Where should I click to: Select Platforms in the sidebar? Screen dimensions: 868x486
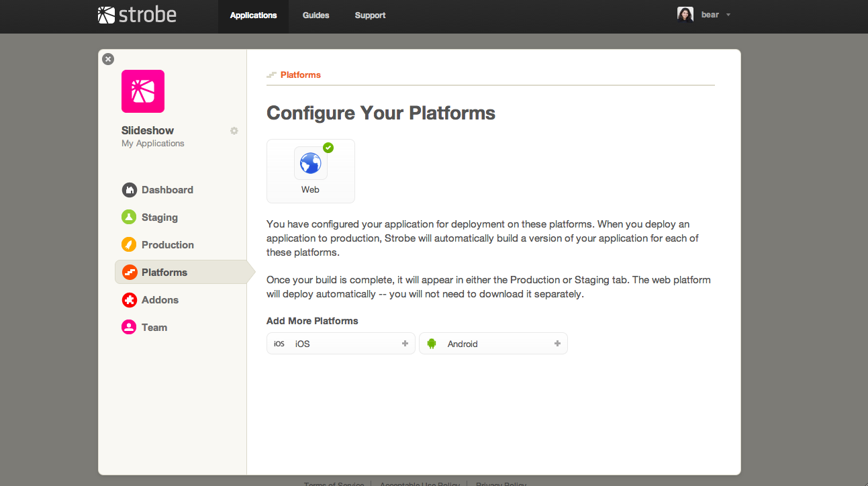tap(164, 273)
